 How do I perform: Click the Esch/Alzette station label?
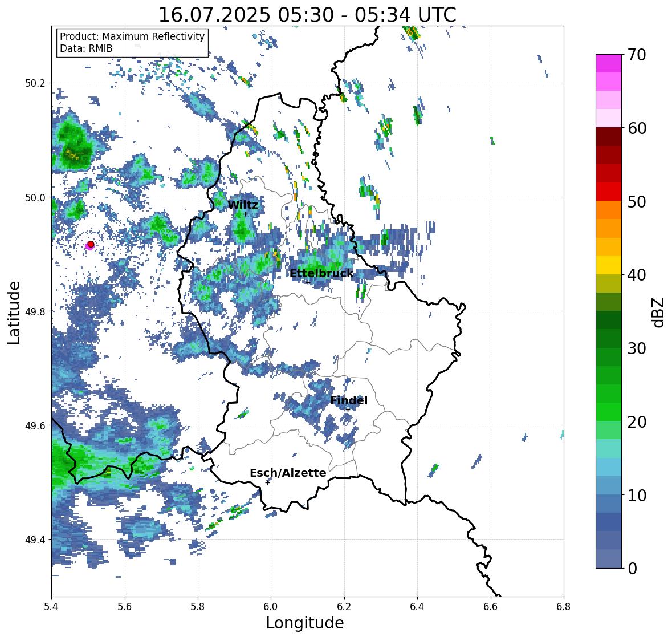pos(288,473)
